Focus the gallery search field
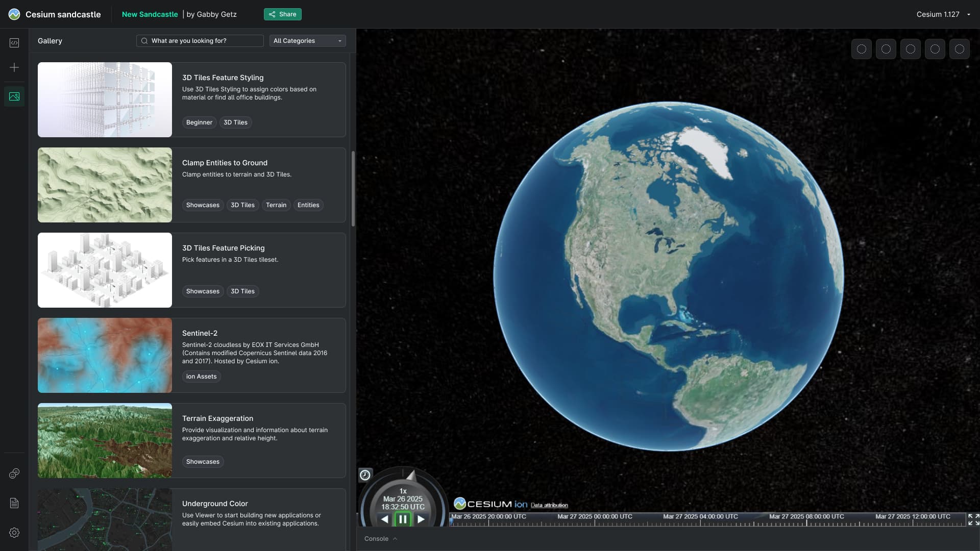The height and width of the screenshot is (551, 980). 200,41
